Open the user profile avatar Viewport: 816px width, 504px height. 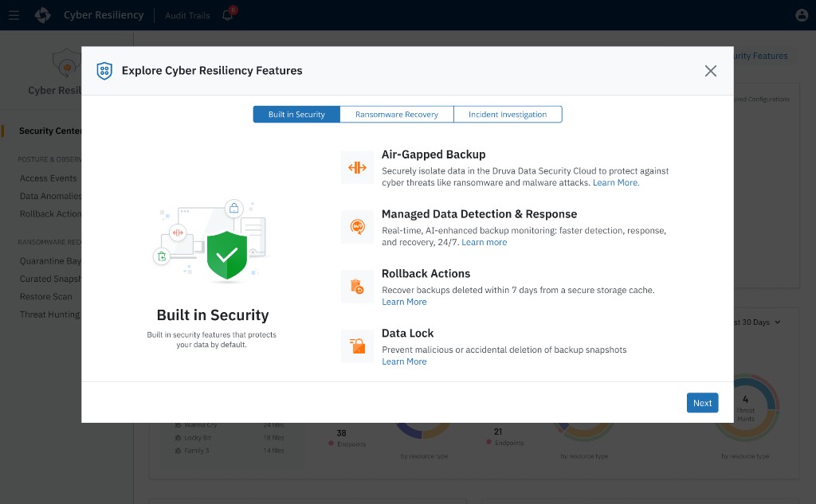[x=802, y=15]
